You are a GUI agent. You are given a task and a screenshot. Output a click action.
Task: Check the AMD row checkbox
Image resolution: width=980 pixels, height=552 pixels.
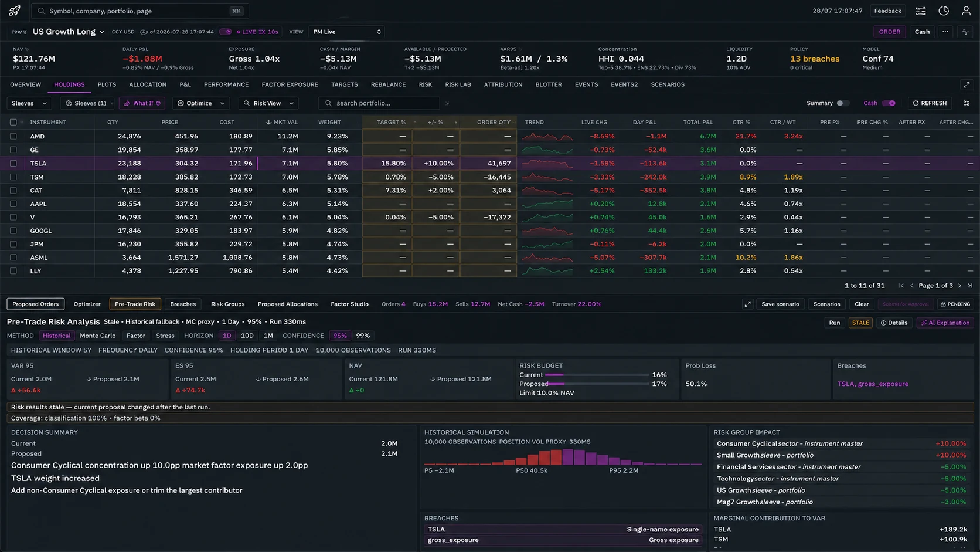coord(13,136)
